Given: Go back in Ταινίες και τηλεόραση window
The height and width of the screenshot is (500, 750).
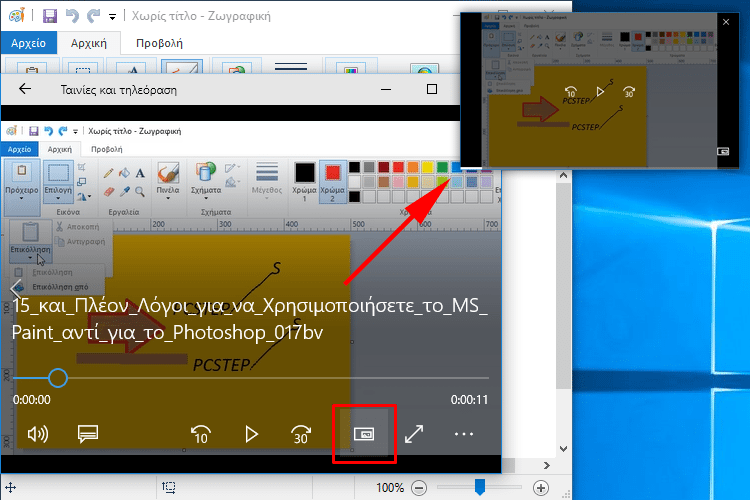Looking at the screenshot, I should [x=25, y=89].
